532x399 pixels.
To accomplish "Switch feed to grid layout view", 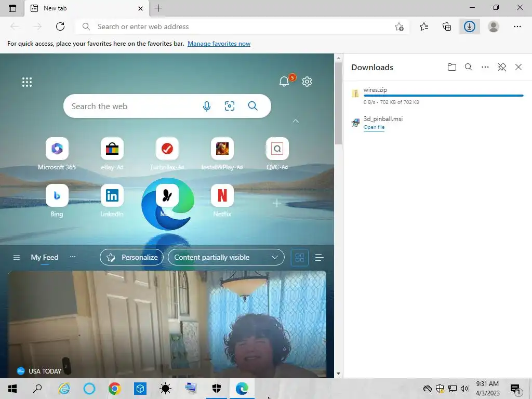I will tap(300, 258).
